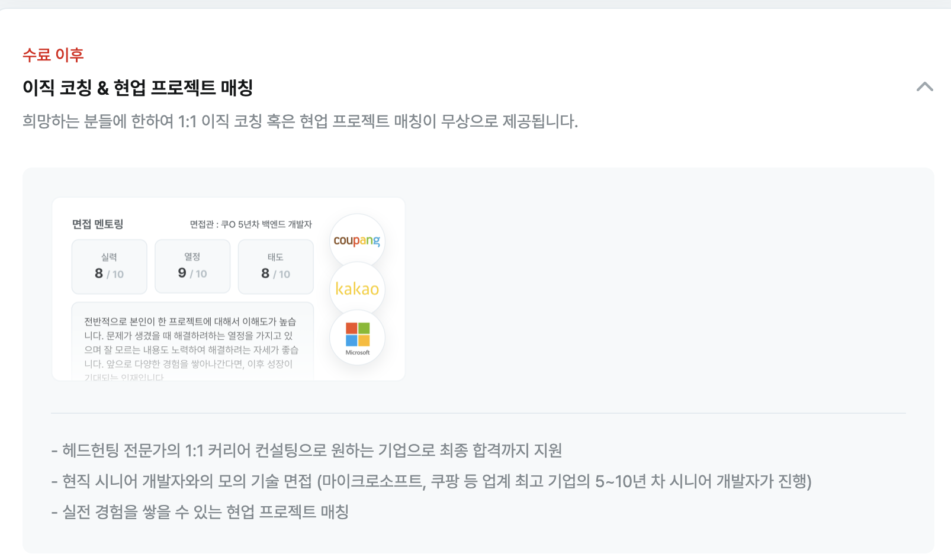Click bullet about 현직 시니어 개발자와의 모의 기술 면접

point(431,481)
